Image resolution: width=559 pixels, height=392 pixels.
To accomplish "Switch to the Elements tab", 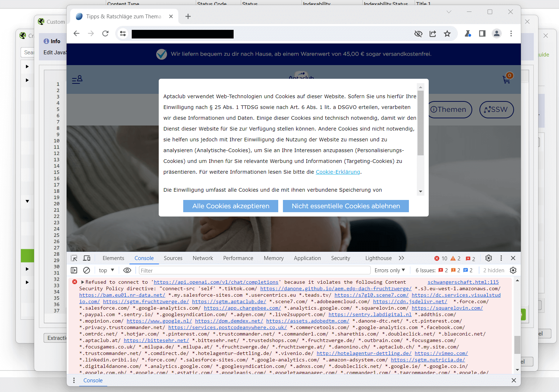I will tap(113, 258).
